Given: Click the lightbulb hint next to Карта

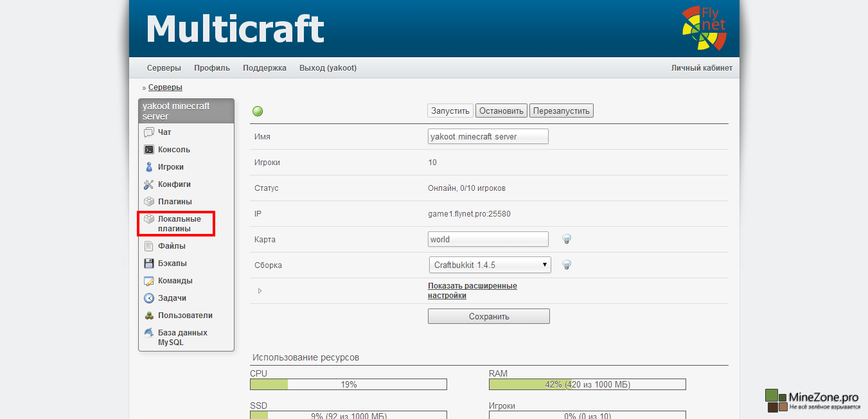Looking at the screenshot, I should 567,239.
